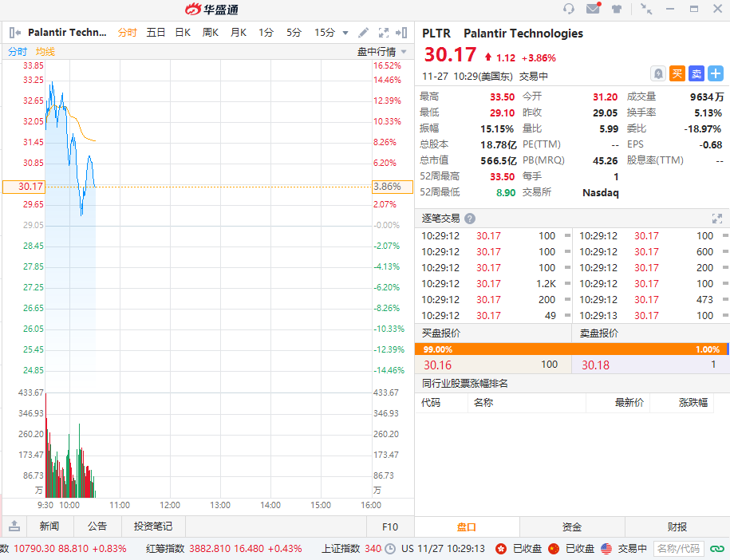Collapse right panel arrow icon in chart toolbar

pos(401,33)
